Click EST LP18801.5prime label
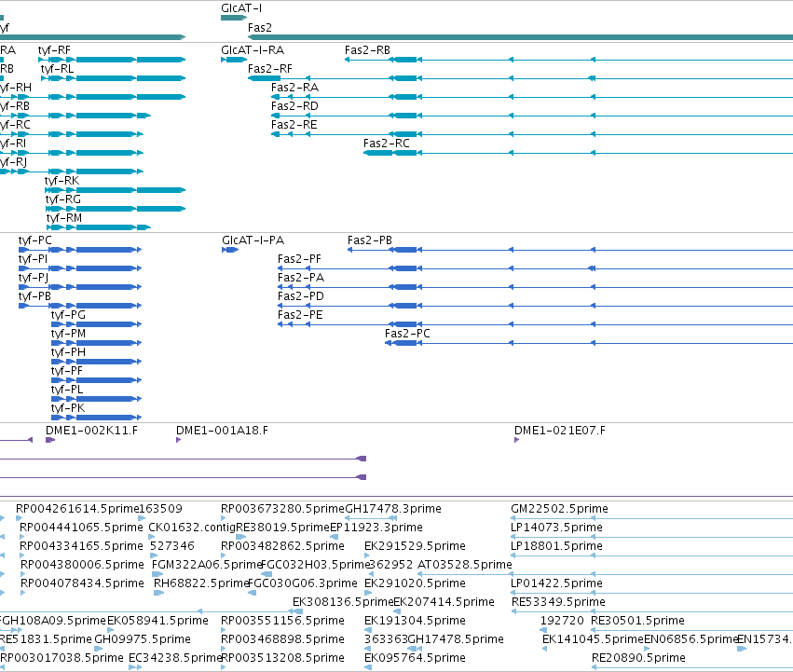793x672 pixels. [x=557, y=546]
